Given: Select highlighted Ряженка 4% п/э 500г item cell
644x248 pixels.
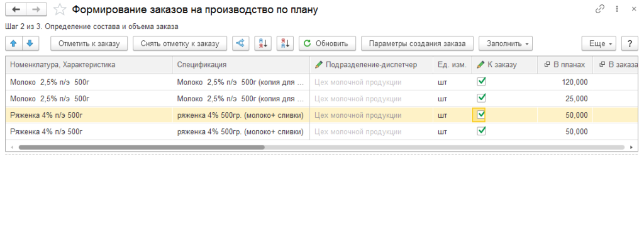Looking at the screenshot, I should pyautogui.click(x=89, y=115).
